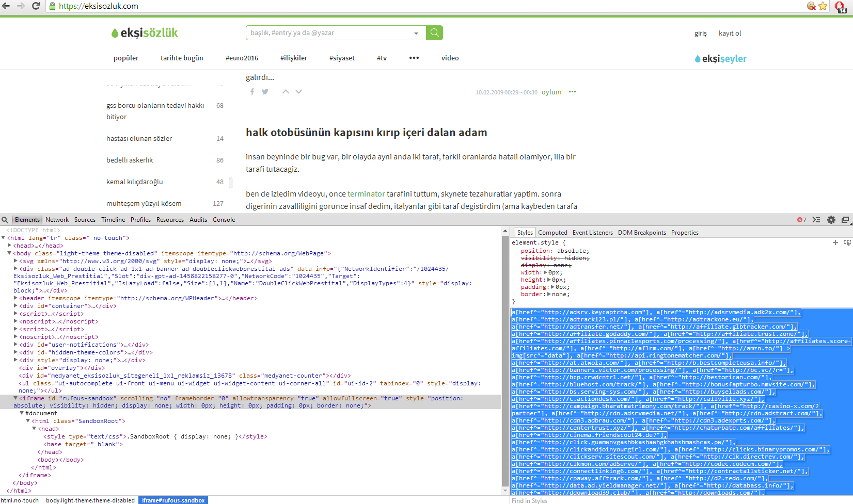Open the terminator entry link
Screen dimensions: 853x504
click(366, 194)
